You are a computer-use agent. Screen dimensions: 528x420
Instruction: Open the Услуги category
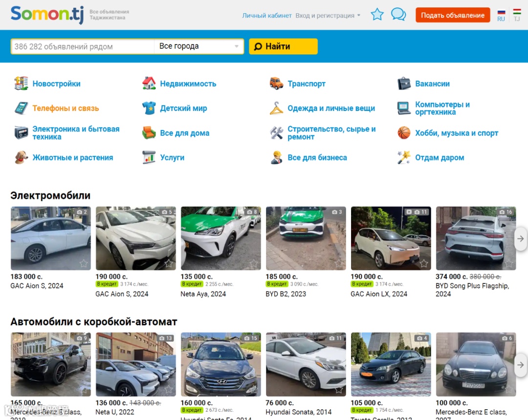(x=172, y=157)
